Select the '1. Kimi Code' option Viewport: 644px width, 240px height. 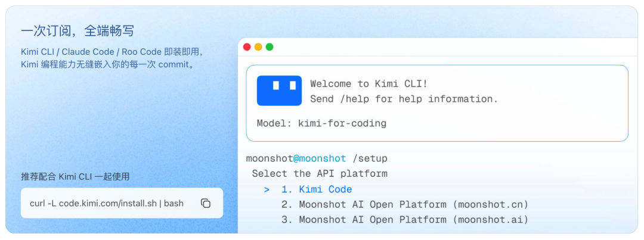pyautogui.click(x=317, y=189)
